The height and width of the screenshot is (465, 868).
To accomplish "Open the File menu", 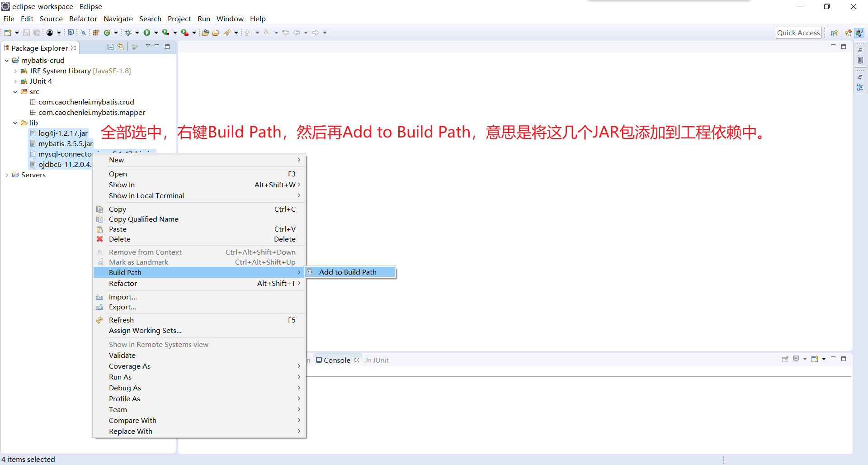I will (x=9, y=19).
